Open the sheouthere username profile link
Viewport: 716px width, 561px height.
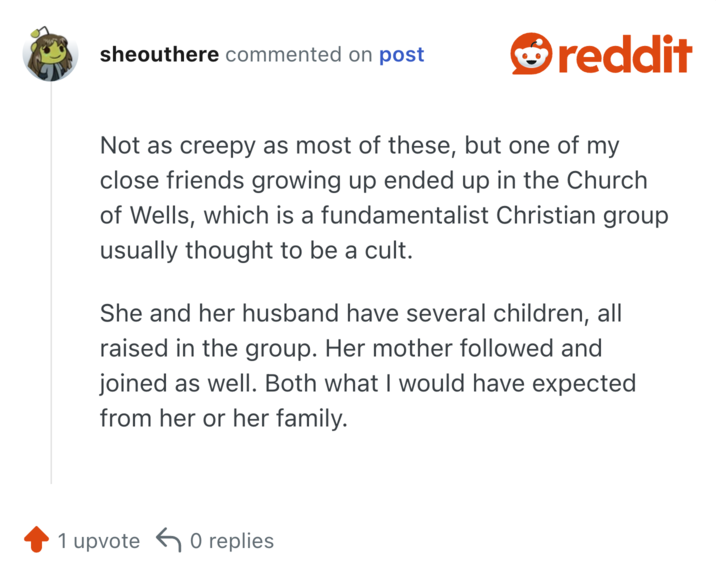click(x=159, y=55)
